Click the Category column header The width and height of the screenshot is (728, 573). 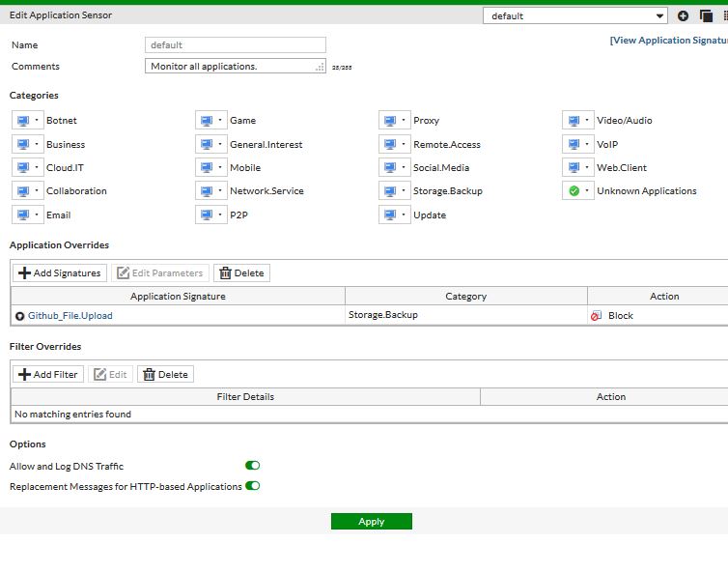(465, 297)
